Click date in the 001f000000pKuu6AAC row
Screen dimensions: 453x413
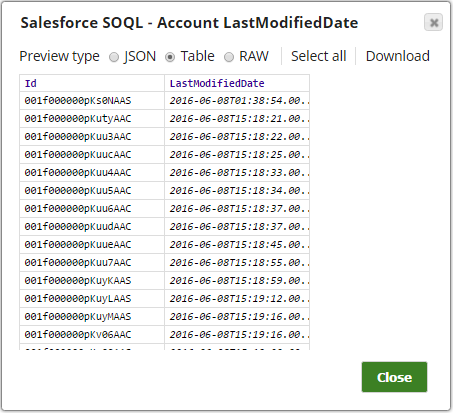237,209
